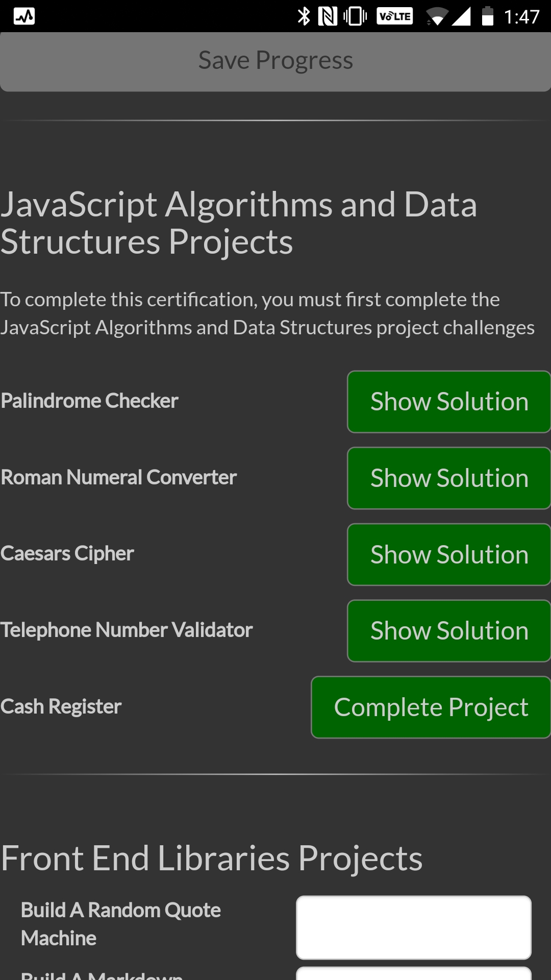This screenshot has width=551, height=980.
Task: Tap the vibrate mode icon
Action: tap(355, 16)
